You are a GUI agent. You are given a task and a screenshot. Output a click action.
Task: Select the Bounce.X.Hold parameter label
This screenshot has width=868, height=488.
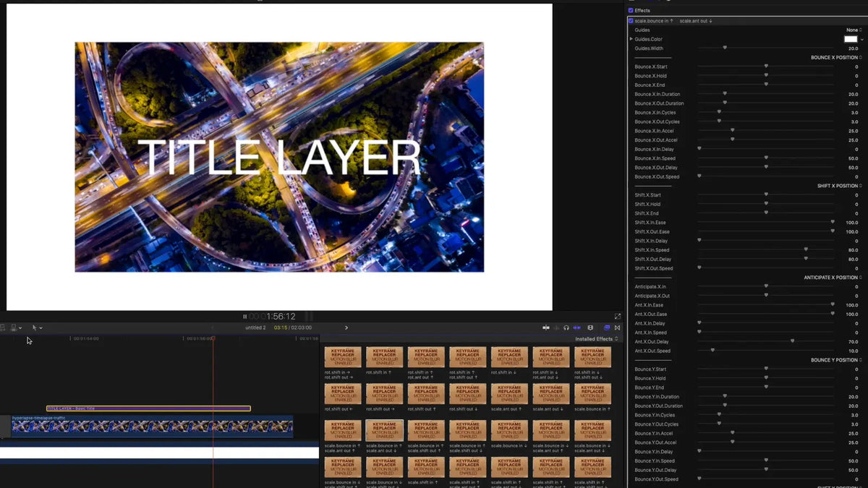coord(651,76)
